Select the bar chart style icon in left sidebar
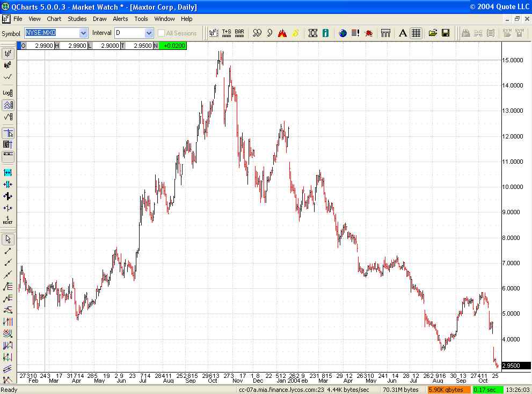Screen dimensions: 532x394 (x=8, y=53)
